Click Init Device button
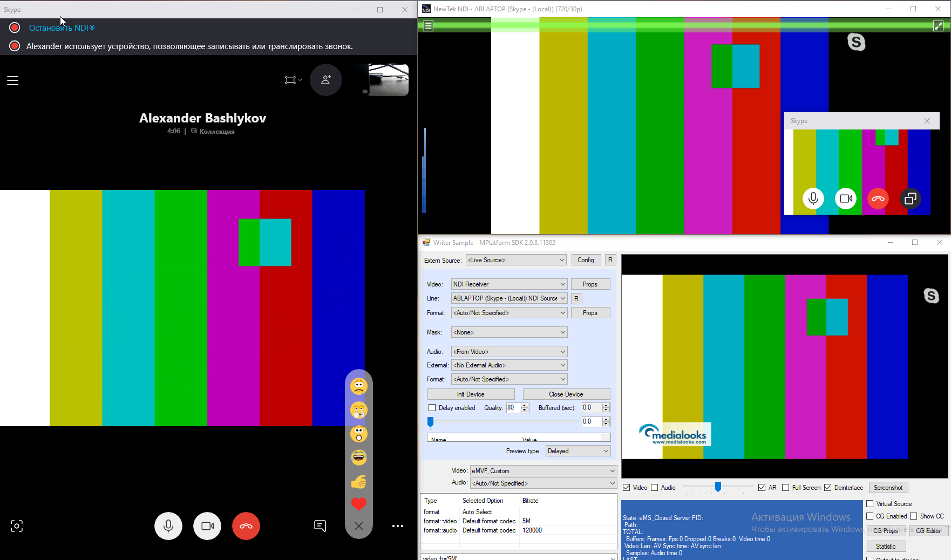The width and height of the screenshot is (951, 560). click(x=471, y=394)
